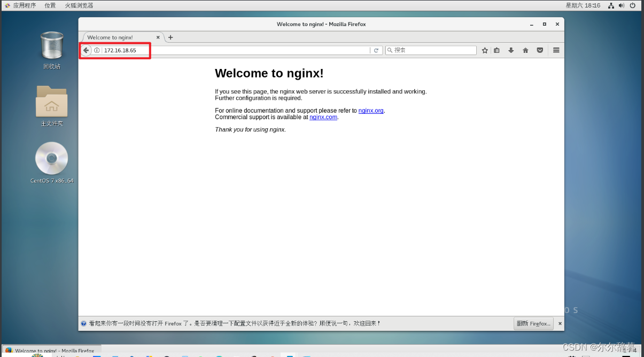Reload the nginx page
This screenshot has width=644, height=357.
coord(376,50)
